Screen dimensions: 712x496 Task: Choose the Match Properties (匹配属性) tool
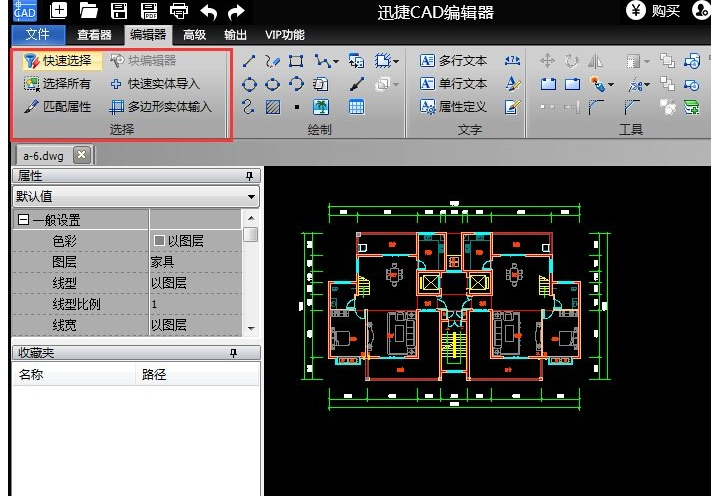[58, 106]
